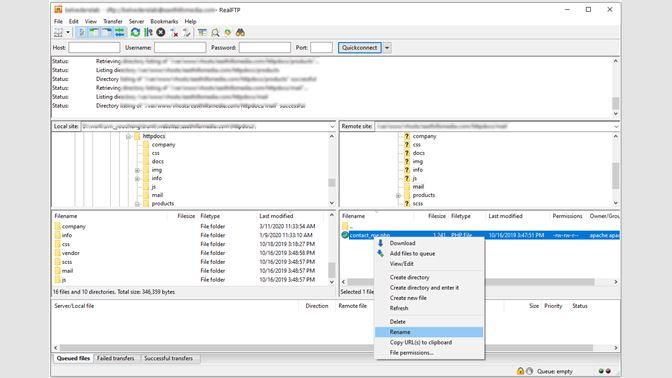Toggle the remote directory tree display
This screenshot has height=378, width=672.
(x=107, y=33)
